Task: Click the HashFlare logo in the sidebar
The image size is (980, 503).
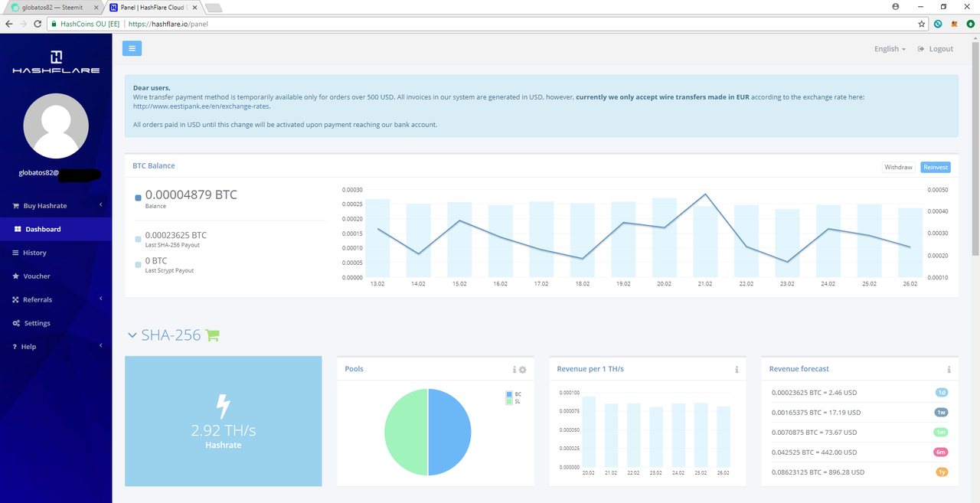Action: tap(56, 62)
